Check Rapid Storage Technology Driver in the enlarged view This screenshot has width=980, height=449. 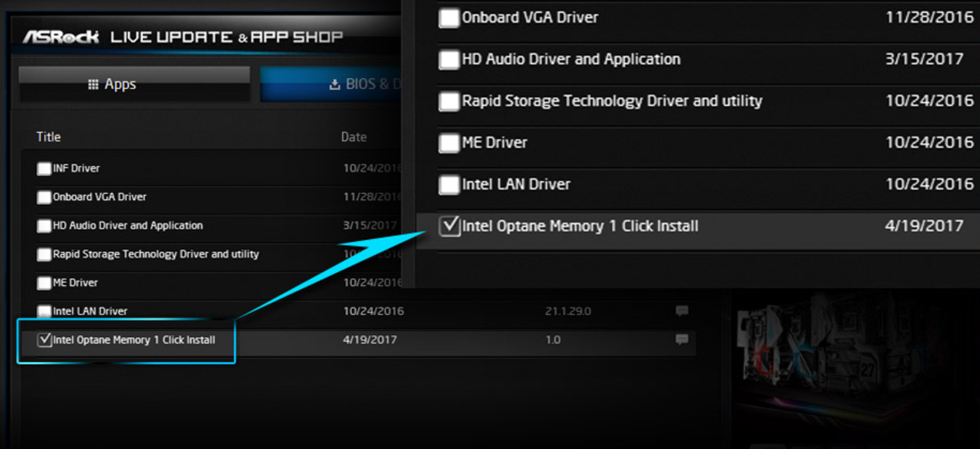click(x=450, y=101)
